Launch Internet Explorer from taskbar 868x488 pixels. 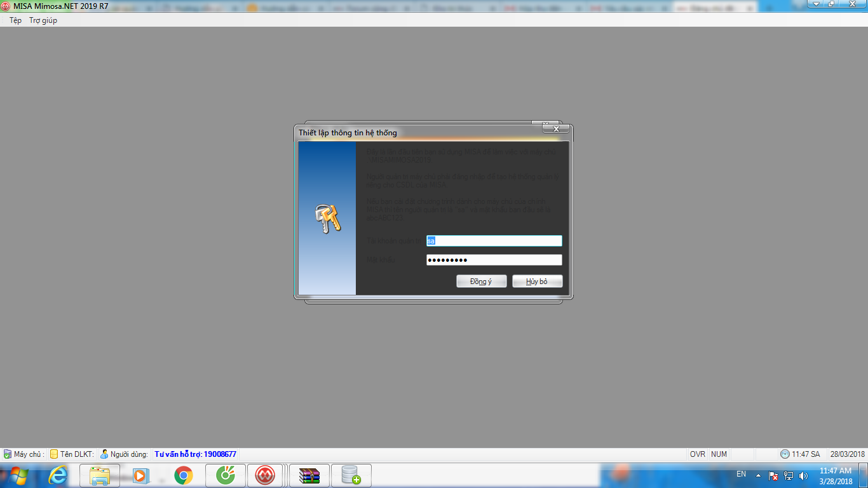pos(58,475)
